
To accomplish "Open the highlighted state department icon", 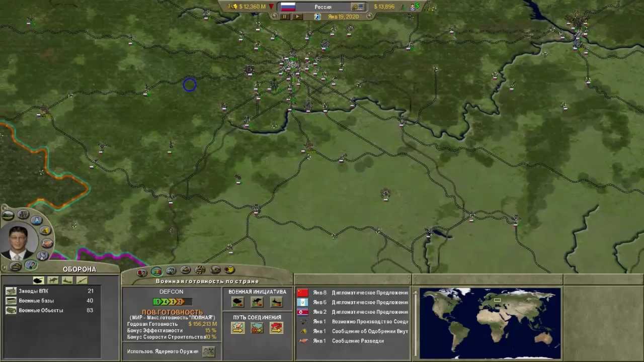I will 31,265.
